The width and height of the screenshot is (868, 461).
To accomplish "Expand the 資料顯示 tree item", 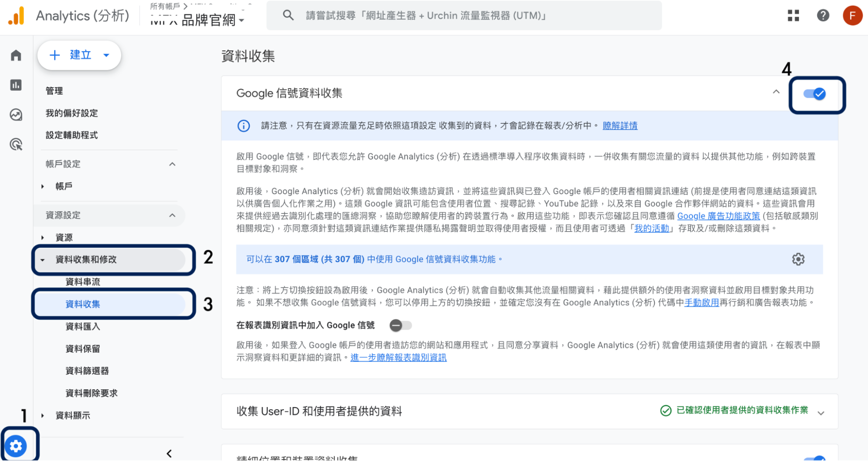I will (43, 415).
